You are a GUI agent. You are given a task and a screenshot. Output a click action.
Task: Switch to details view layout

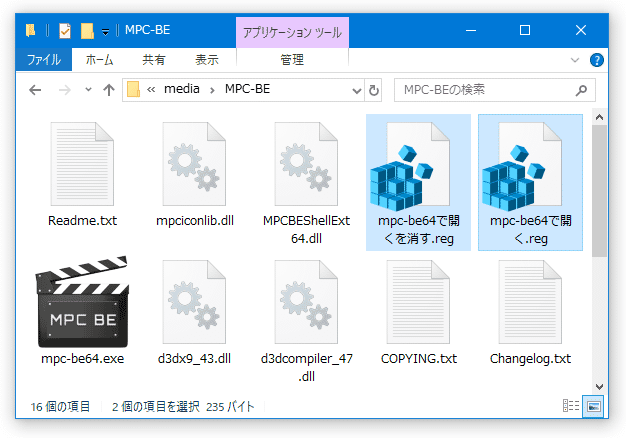click(x=571, y=406)
